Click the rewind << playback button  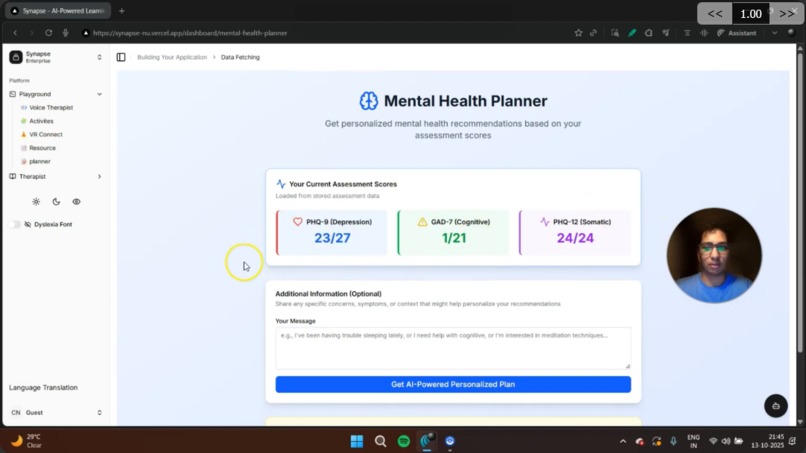click(715, 14)
